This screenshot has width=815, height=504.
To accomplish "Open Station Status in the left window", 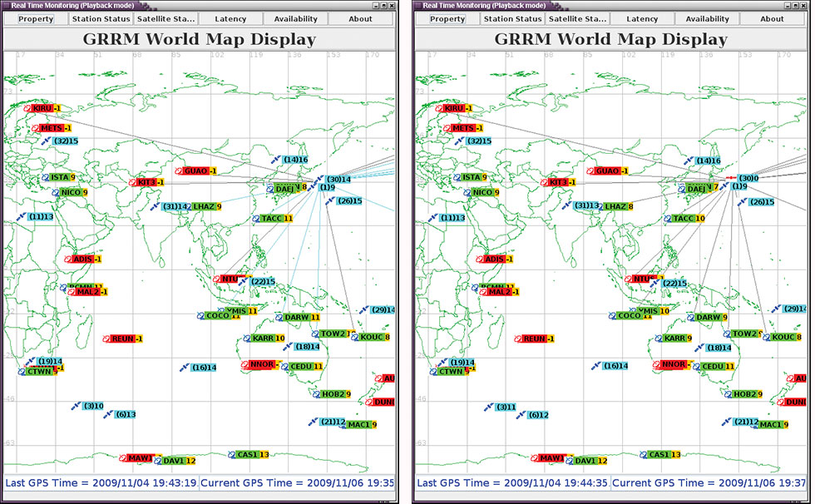I will click(x=101, y=18).
